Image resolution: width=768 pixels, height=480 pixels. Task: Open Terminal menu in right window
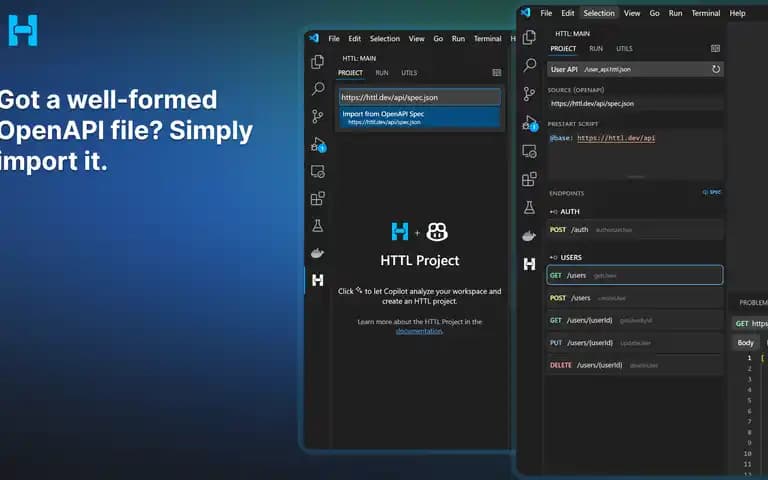click(x=706, y=13)
